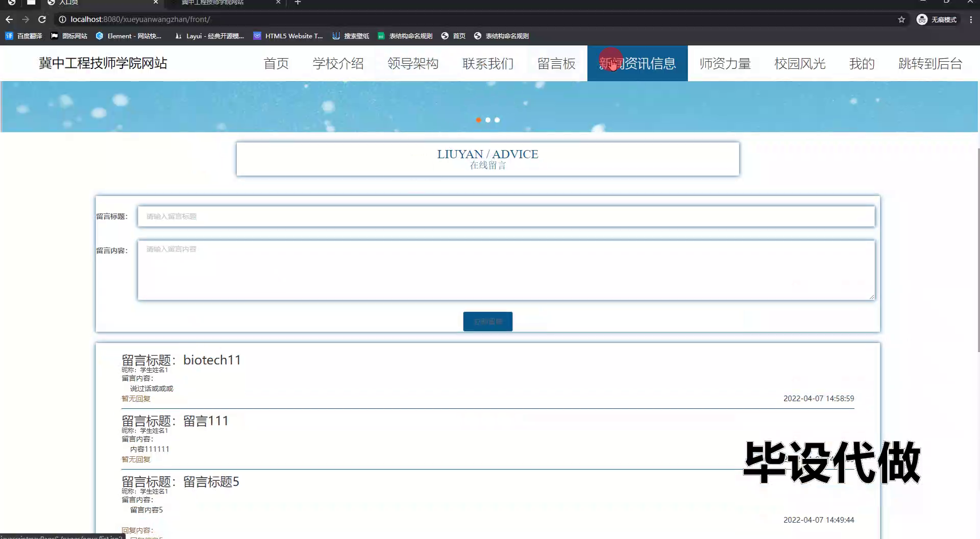Close the 冀中工程技师学院网站 tab
The width and height of the screenshot is (980, 539).
click(278, 3)
